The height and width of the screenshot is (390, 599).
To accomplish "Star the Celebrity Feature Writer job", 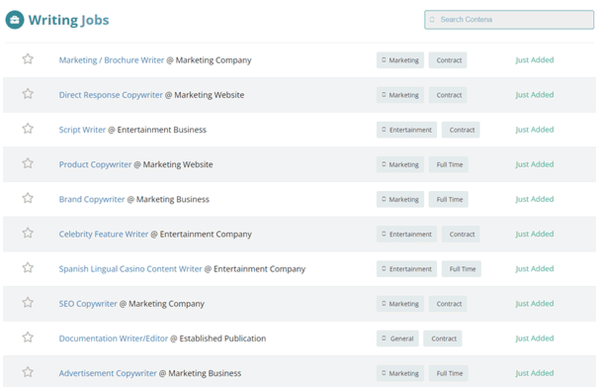I will pyautogui.click(x=28, y=233).
